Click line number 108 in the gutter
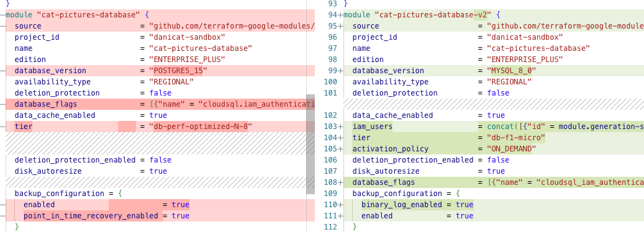Viewport: 644px width, 232px height. click(x=330, y=182)
